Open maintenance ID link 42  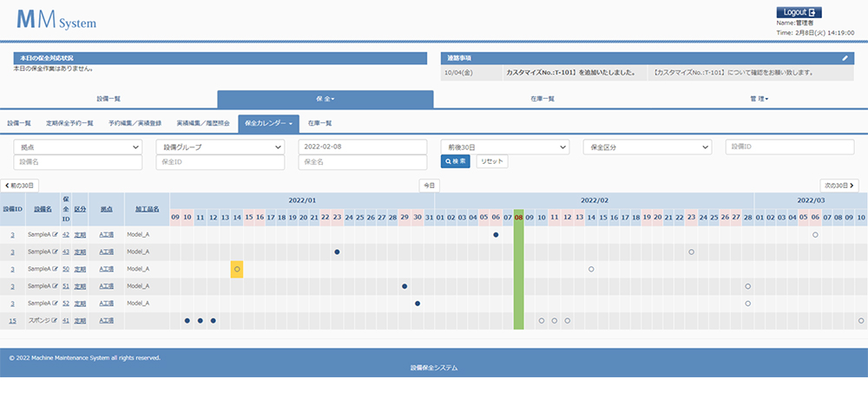point(66,235)
